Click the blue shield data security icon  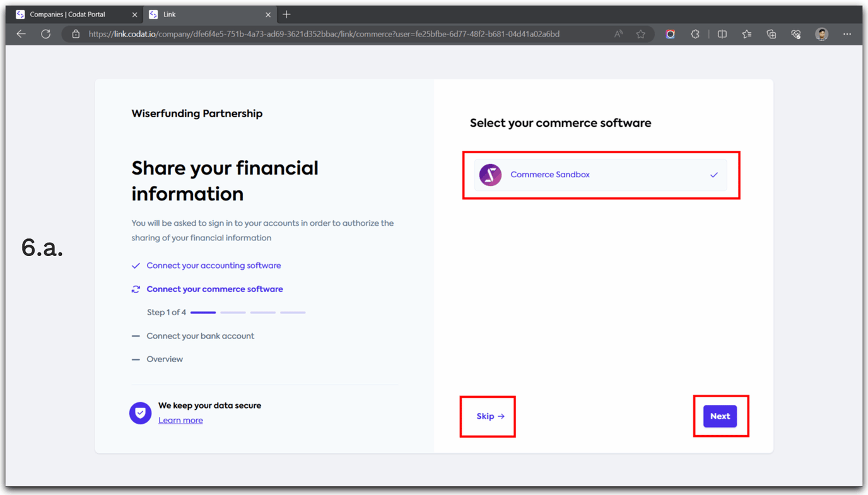tap(140, 413)
